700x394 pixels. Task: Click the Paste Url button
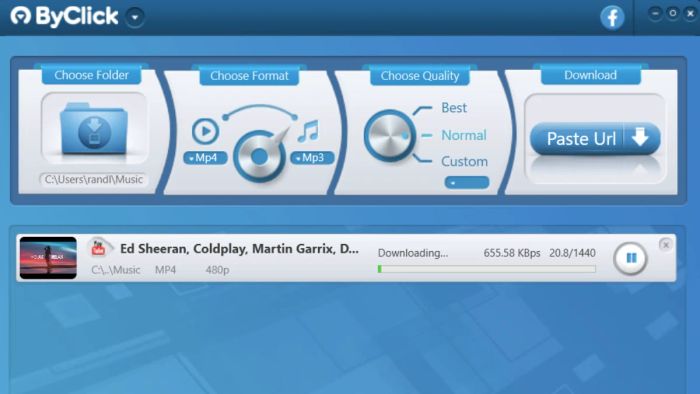[595, 139]
